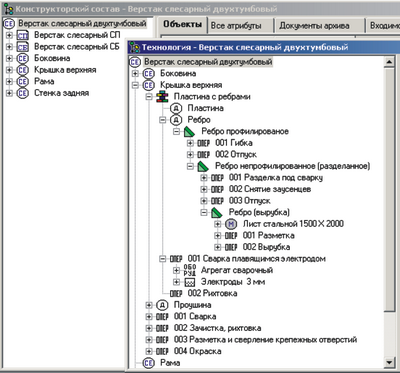Select root Верстак слесарный двухтумбовый in Технология

(208, 62)
